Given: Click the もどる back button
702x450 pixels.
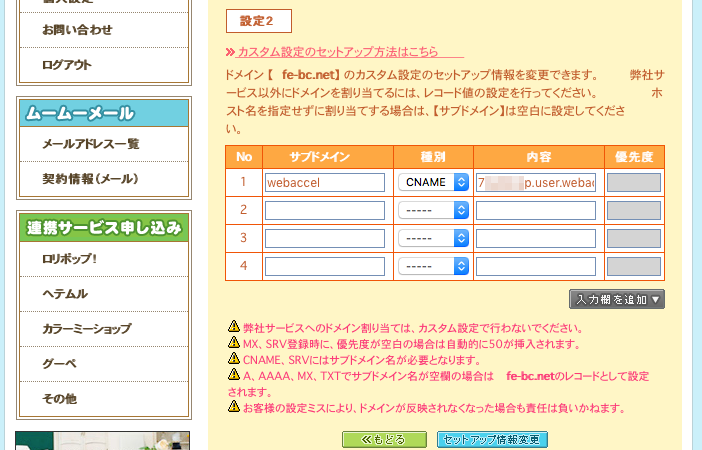Looking at the screenshot, I should click(x=384, y=440).
